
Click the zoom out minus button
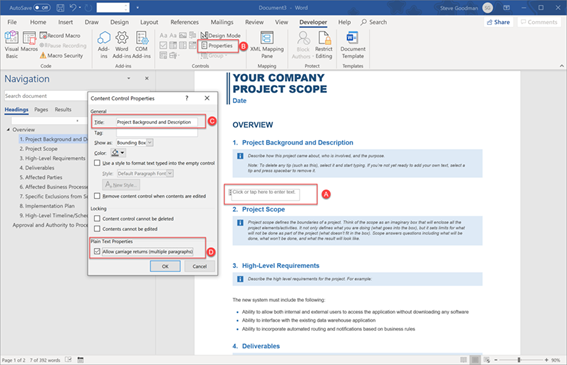point(496,360)
